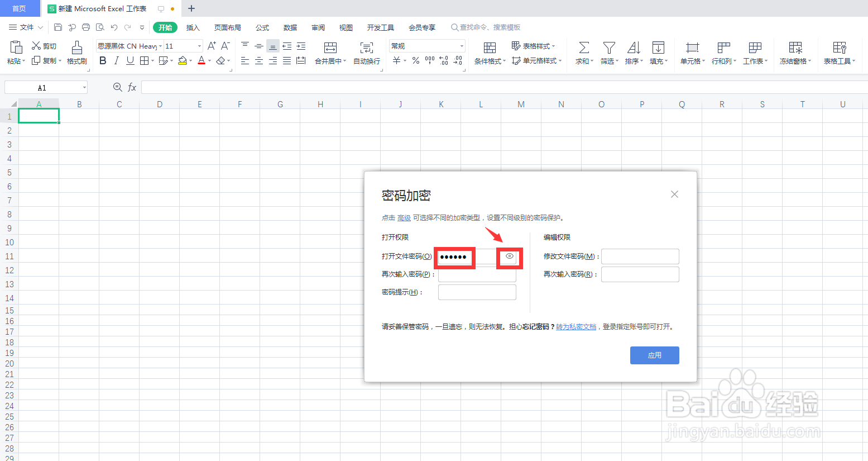This screenshot has width=868, height=461.
Task: Close the 密码加密 dialog
Action: (674, 194)
